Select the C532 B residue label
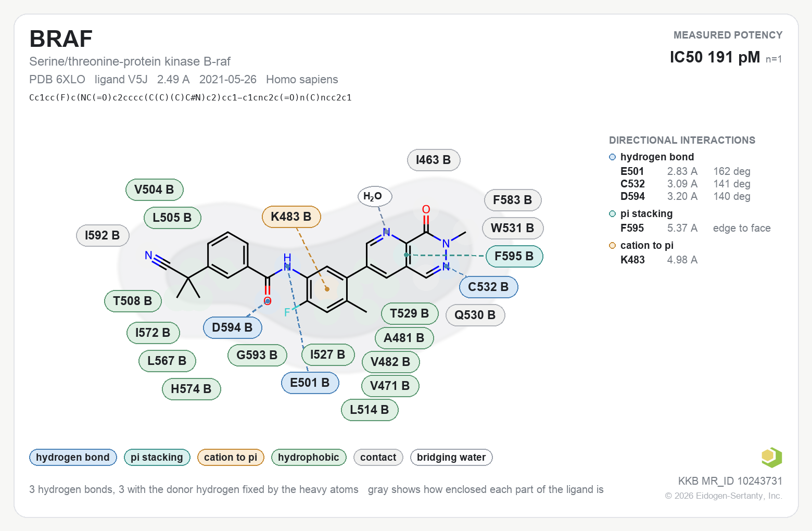 click(488, 287)
